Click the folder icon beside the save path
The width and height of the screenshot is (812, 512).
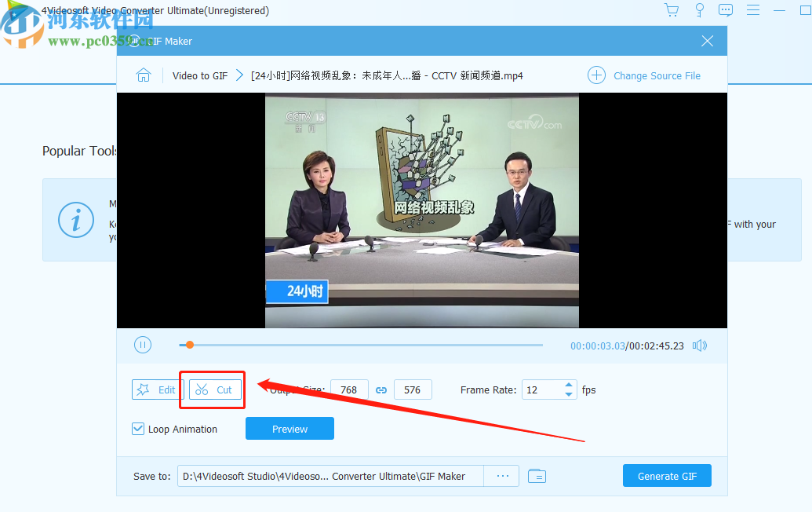[x=537, y=476]
